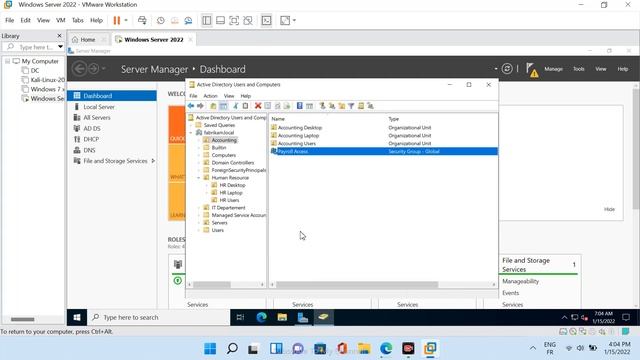The image size is (640, 360).
Task: Toggle VMware library sidebar view icon
Action: click(x=207, y=20)
